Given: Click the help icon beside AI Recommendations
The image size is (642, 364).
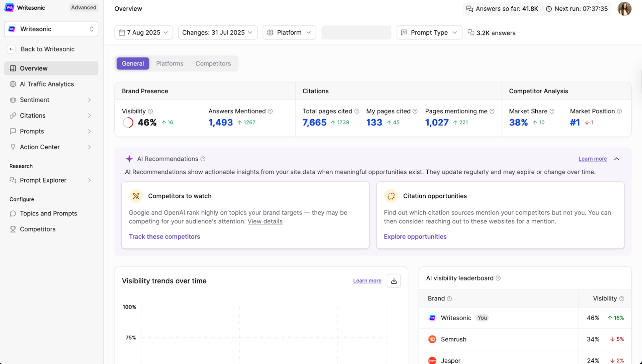Looking at the screenshot, I should point(203,159).
